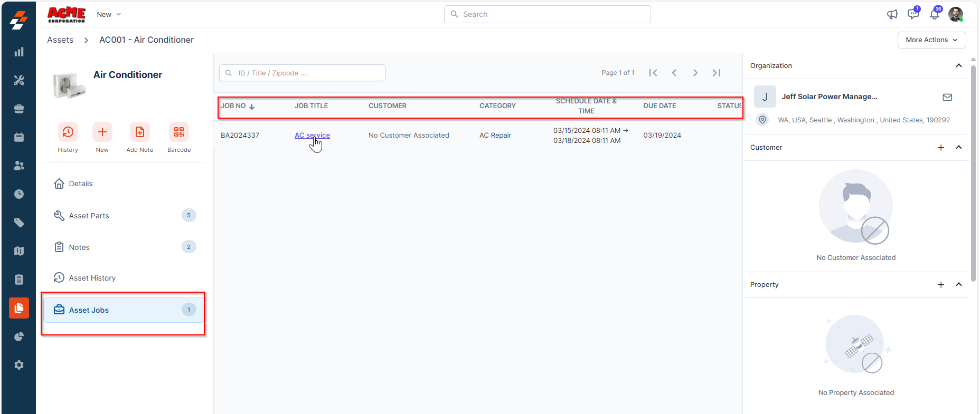The height and width of the screenshot is (414, 980).
Task: Click the highlighted orange assets sidebar icon
Action: coord(19,308)
